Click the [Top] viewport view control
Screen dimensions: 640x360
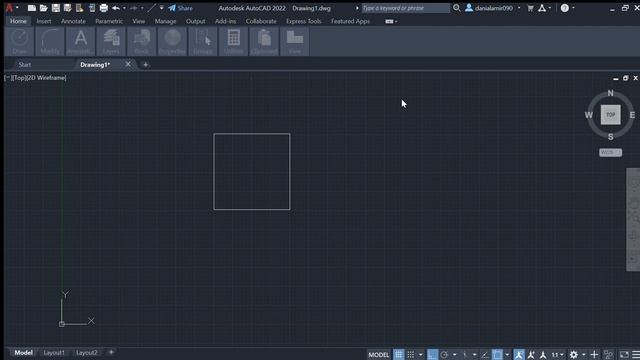[19, 78]
